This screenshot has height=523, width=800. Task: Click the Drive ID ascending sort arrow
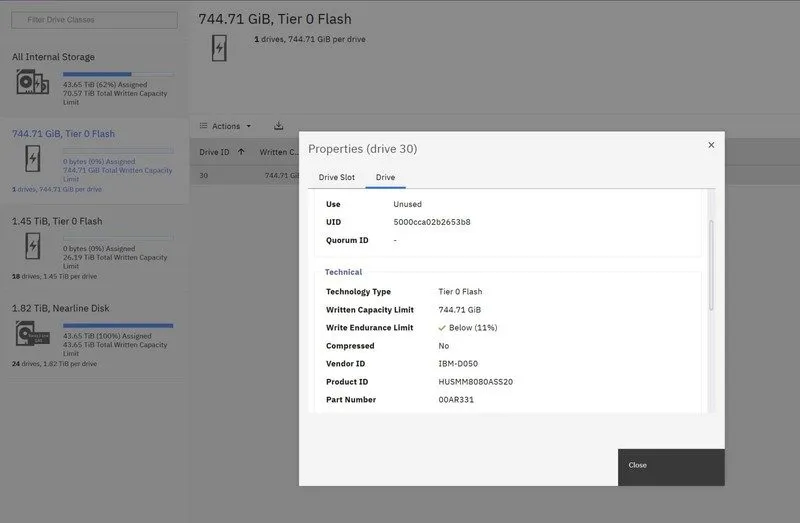click(241, 152)
